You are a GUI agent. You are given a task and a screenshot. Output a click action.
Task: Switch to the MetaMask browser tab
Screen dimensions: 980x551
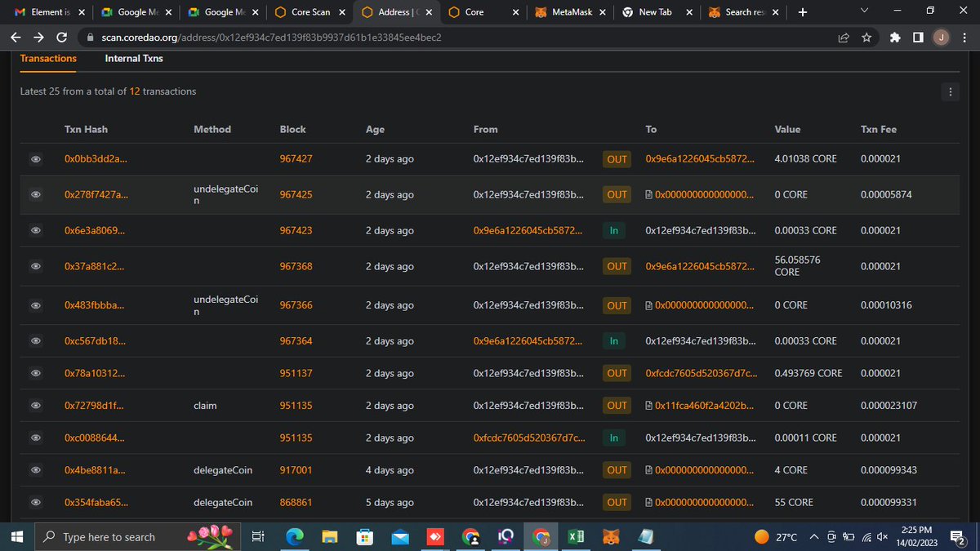(x=571, y=12)
